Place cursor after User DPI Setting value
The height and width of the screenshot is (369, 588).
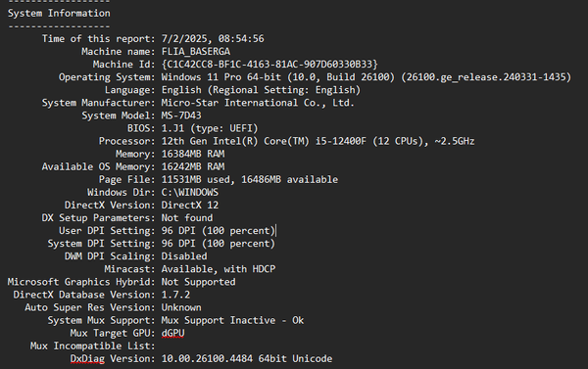click(275, 231)
